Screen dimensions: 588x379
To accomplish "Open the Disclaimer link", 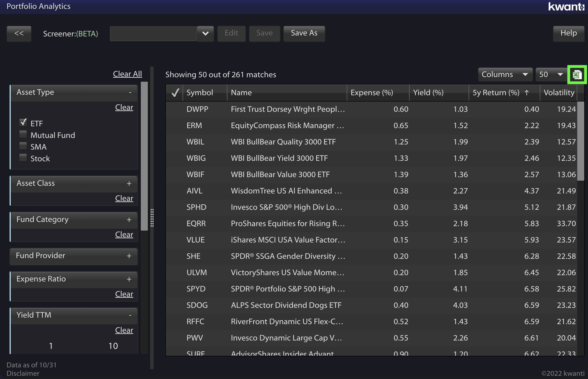I will coord(23,373).
